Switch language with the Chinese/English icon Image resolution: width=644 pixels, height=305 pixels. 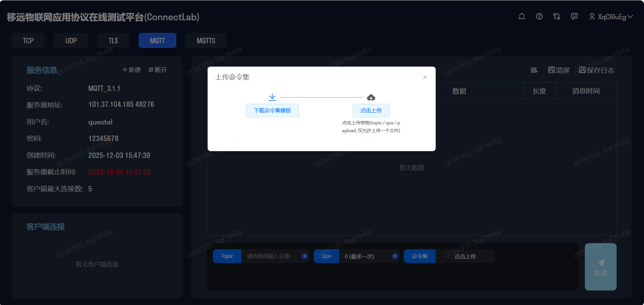[x=556, y=17]
